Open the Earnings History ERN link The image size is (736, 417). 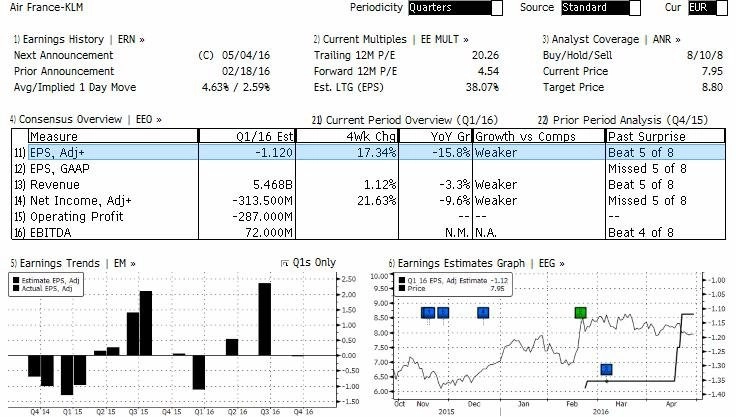pyautogui.click(x=79, y=39)
